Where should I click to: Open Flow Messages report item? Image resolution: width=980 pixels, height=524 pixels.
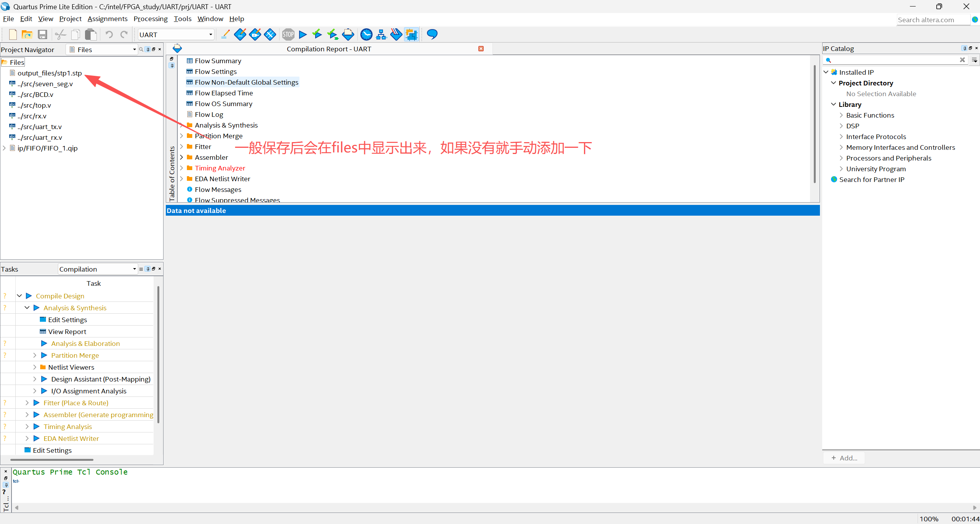(x=218, y=189)
